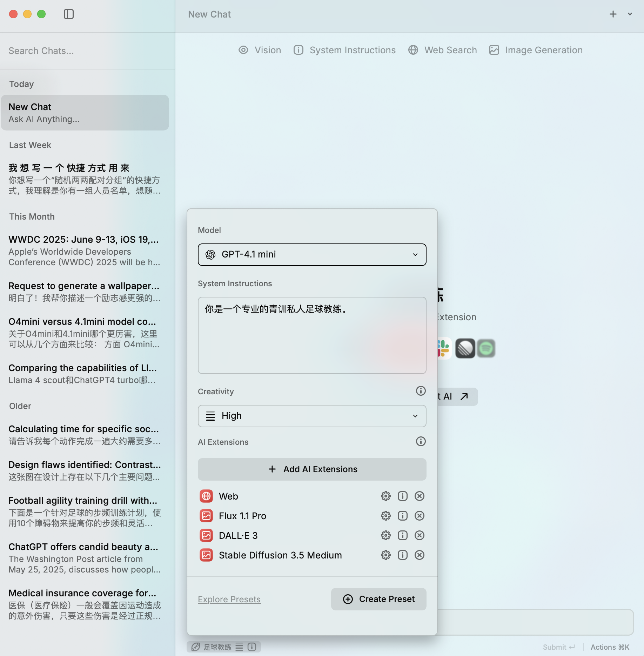Expand the chevron next to the new chat button
Viewport: 644px width, 656px height.
(630, 14)
